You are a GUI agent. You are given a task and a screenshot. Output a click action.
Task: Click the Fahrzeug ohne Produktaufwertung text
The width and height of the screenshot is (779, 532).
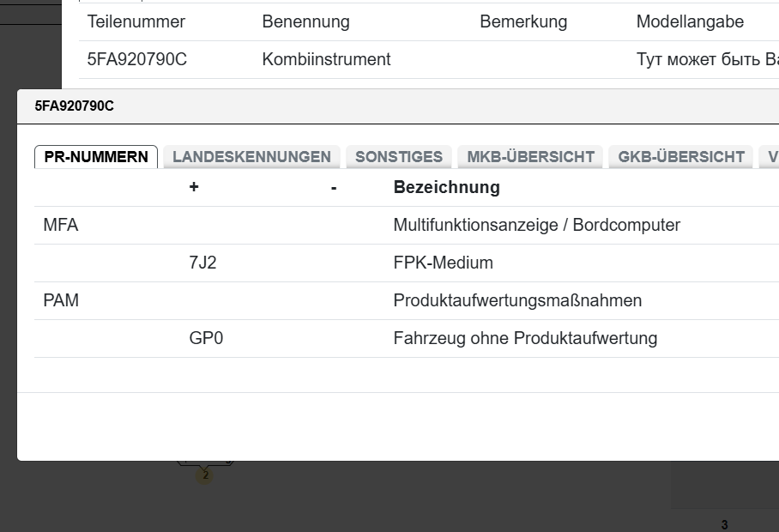[525, 339]
